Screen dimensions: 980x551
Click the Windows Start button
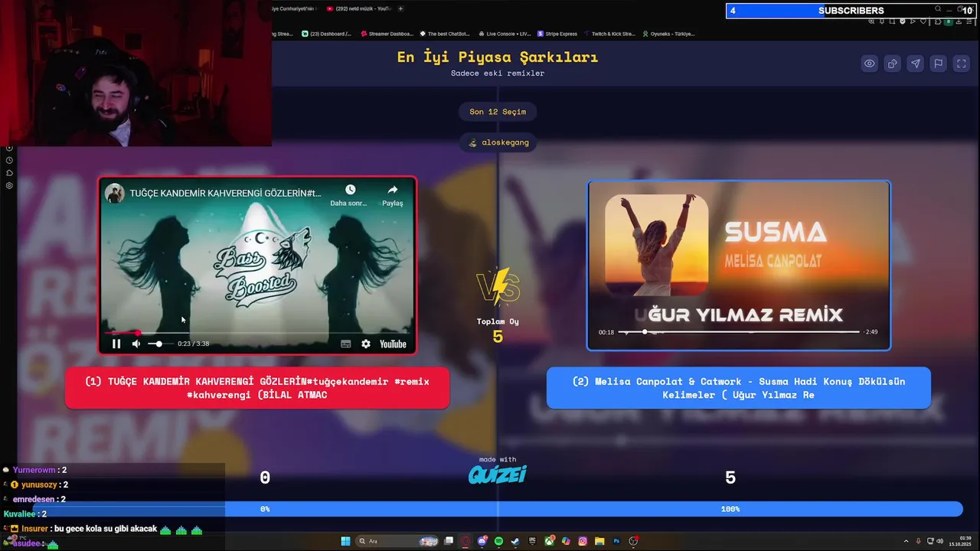(345, 541)
